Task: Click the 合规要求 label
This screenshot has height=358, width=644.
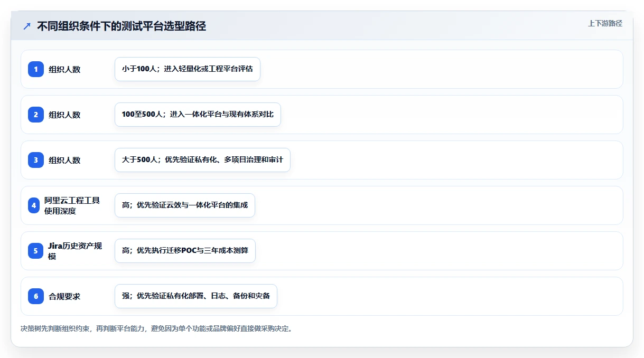Action: pos(64,296)
